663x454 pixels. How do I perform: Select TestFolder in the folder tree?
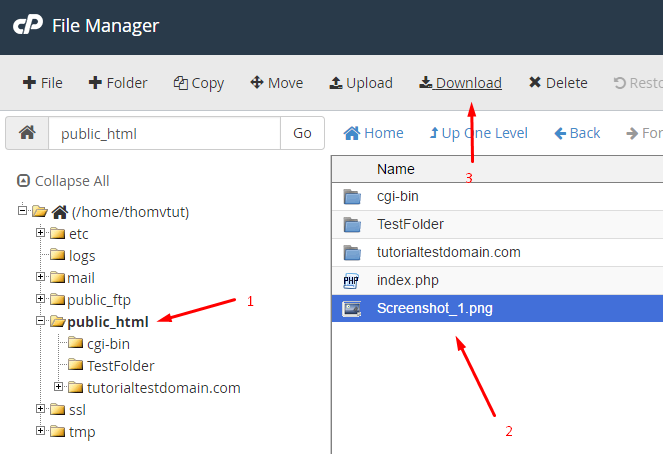[x=121, y=366]
